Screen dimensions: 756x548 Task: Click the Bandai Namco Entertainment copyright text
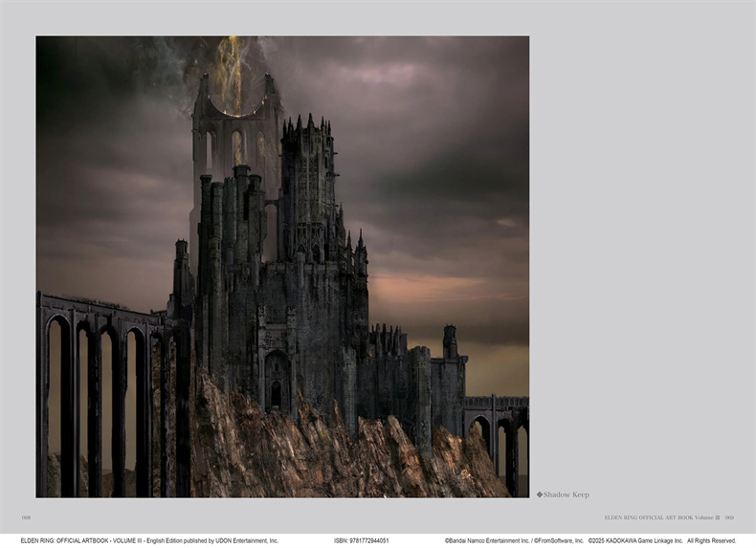tap(486, 540)
